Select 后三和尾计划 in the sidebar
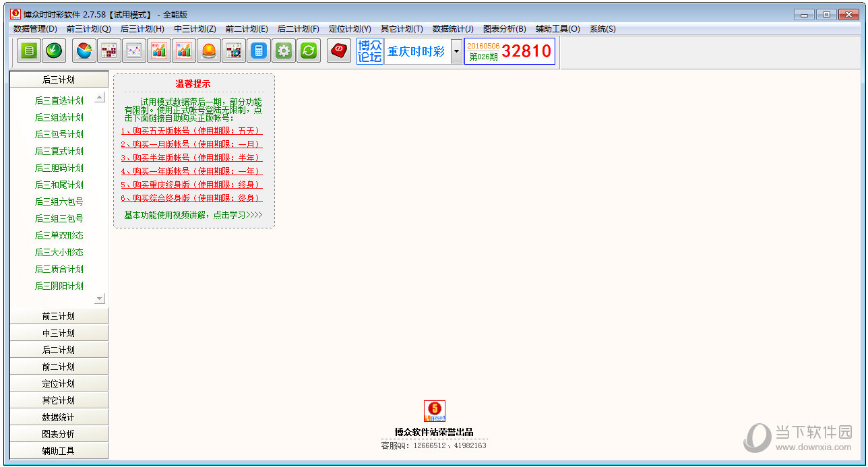The width and height of the screenshot is (868, 467). coord(59,185)
